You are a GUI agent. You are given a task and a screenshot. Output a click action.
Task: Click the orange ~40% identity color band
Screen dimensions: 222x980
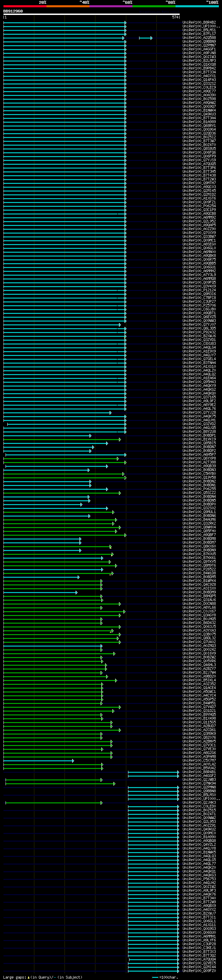tap(68, 6)
